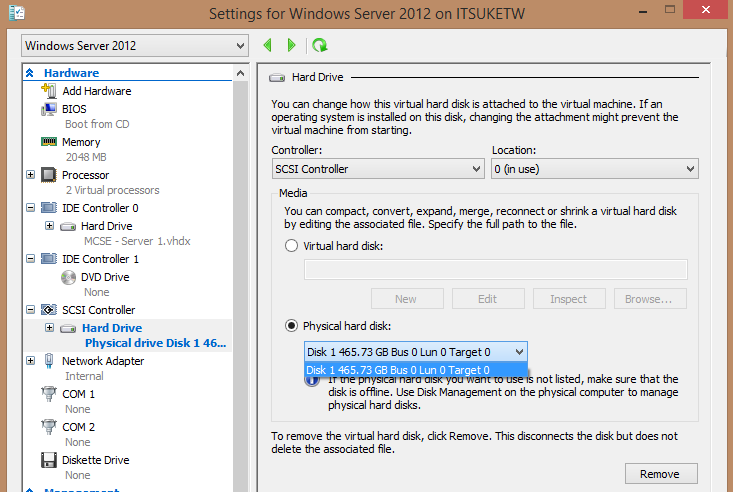The image size is (733, 492).
Task: Choose Disk 1 465.73 GB in dropdown list
Action: click(416, 370)
